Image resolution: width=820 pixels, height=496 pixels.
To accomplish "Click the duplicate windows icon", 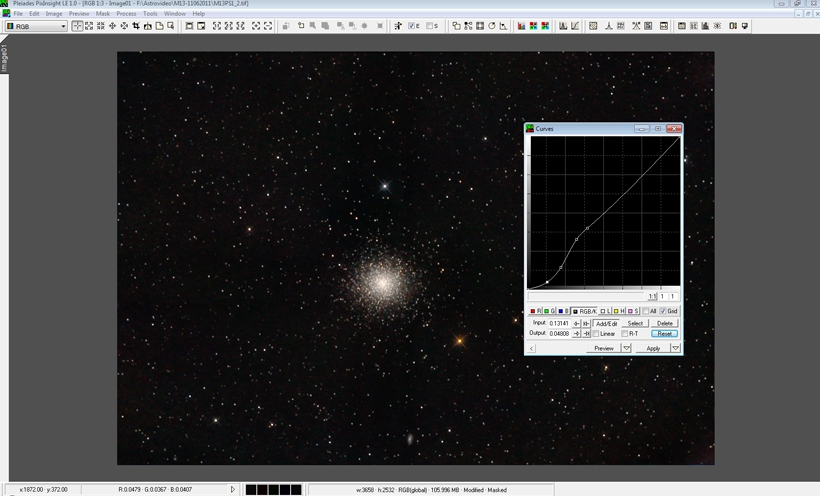I will coord(456,26).
